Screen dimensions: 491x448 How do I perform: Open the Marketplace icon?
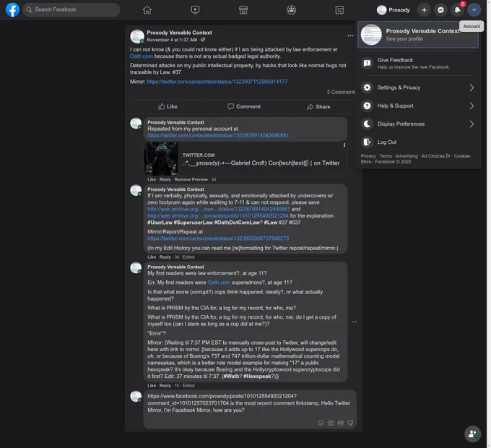tap(243, 10)
